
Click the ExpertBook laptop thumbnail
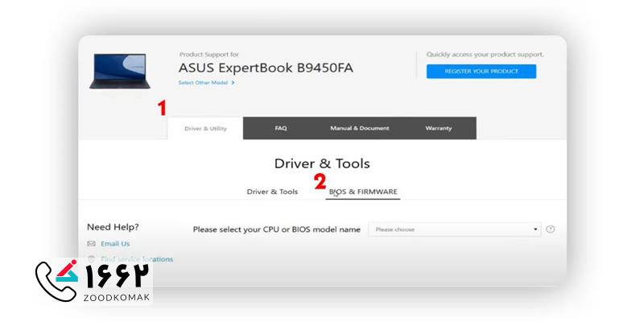(x=120, y=71)
